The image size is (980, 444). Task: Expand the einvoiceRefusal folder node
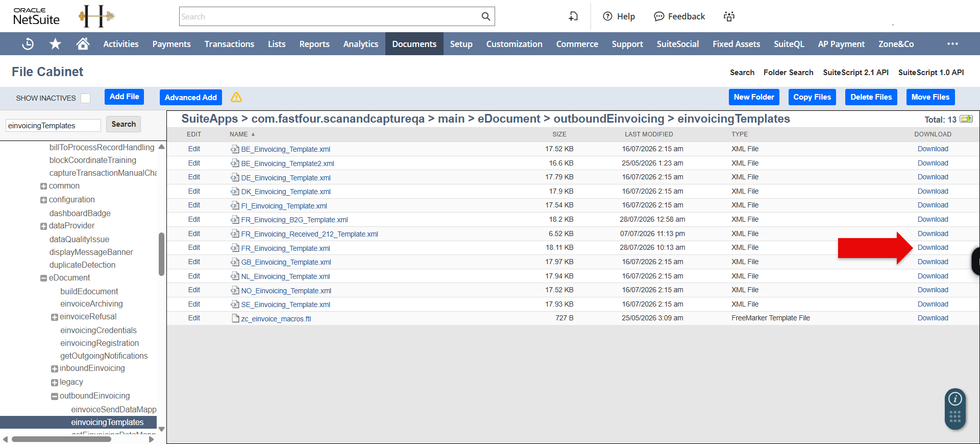point(54,317)
